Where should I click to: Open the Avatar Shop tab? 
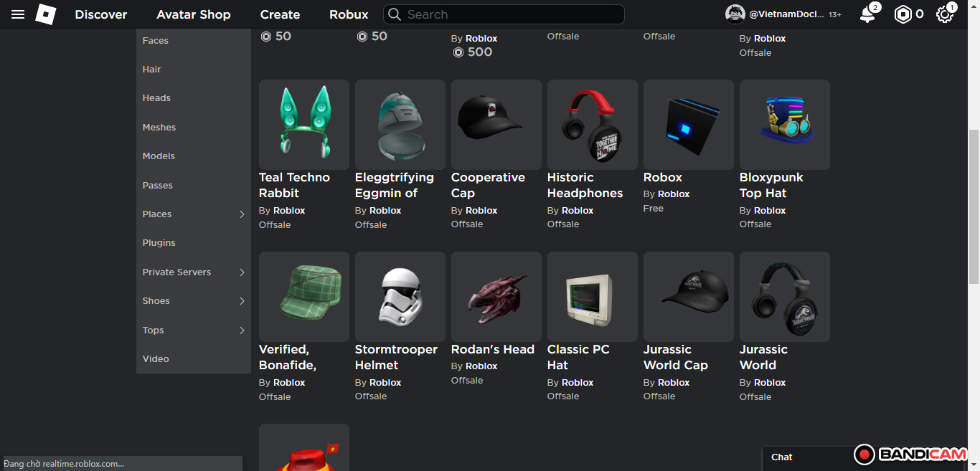coord(194,14)
